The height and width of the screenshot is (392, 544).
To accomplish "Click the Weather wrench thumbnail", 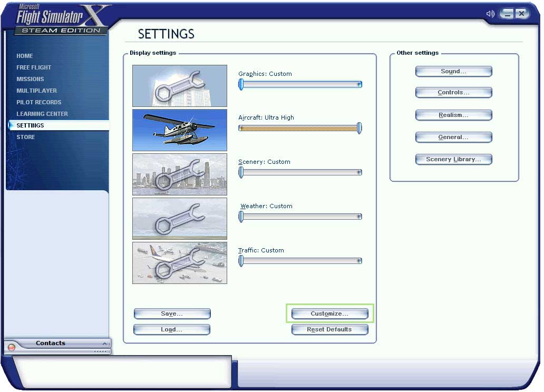I will tap(180, 219).
